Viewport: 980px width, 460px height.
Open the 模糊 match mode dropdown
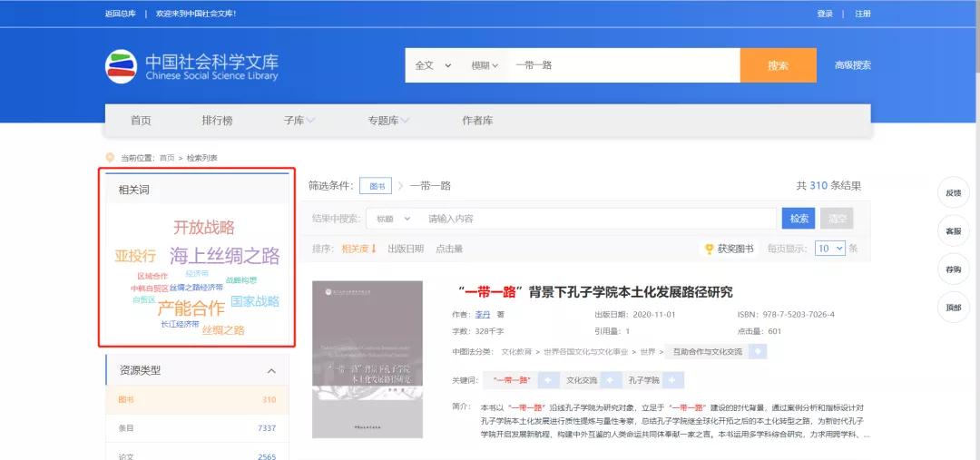point(485,65)
